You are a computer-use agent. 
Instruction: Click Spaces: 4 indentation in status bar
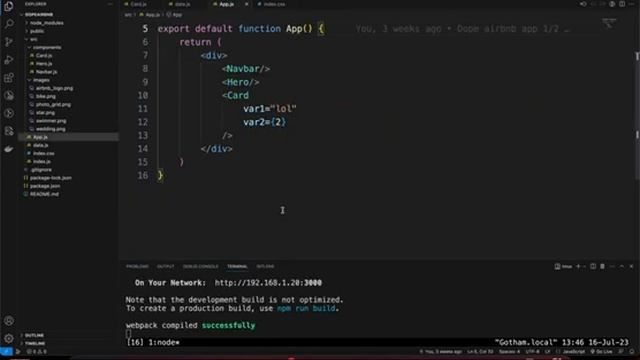[509, 351]
